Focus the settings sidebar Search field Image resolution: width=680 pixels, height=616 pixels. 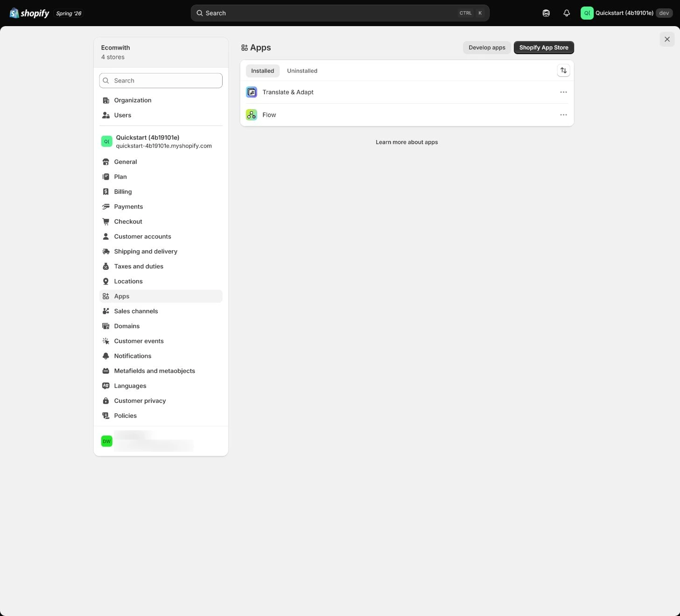(161, 81)
